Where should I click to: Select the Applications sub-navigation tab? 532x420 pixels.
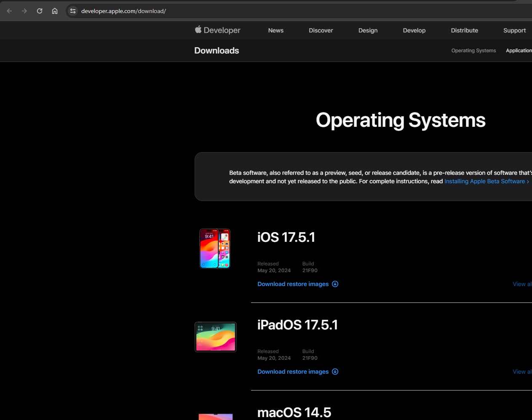click(519, 51)
